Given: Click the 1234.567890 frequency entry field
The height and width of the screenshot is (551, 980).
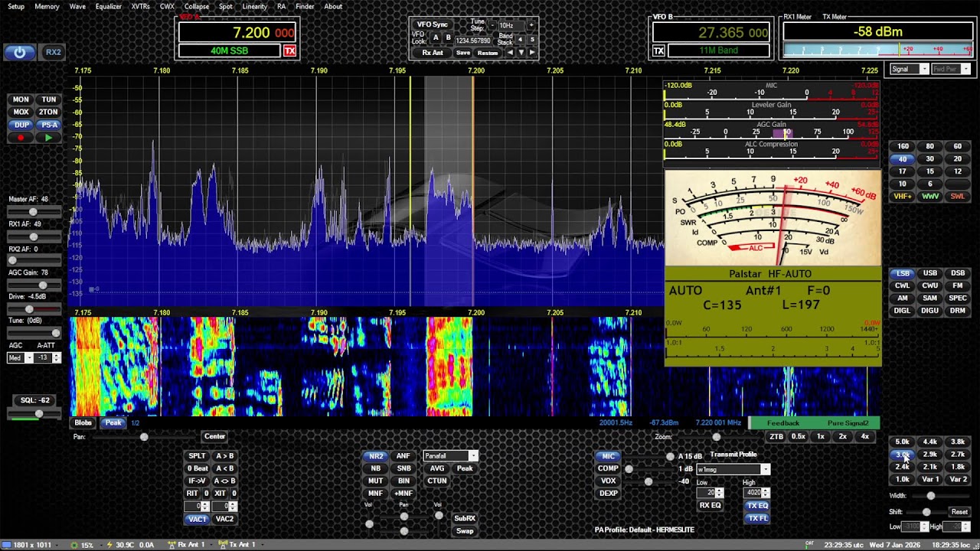Looking at the screenshot, I should (x=472, y=41).
